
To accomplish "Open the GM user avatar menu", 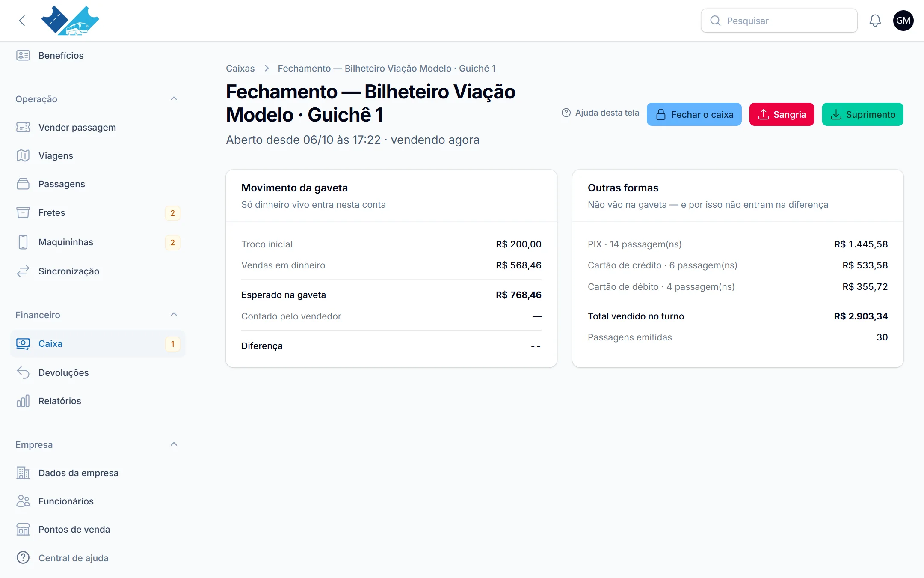I will tap(903, 21).
